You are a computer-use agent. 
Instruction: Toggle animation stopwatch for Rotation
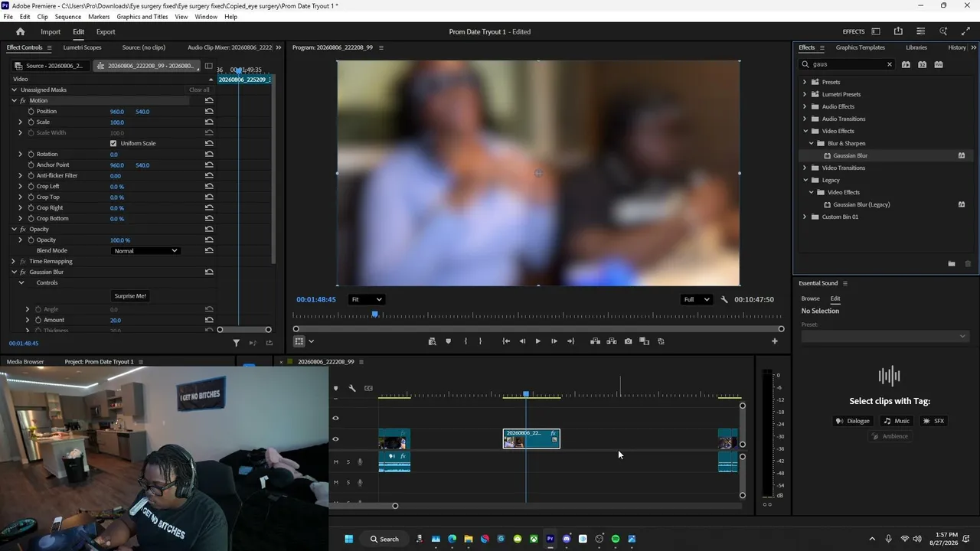31,155
